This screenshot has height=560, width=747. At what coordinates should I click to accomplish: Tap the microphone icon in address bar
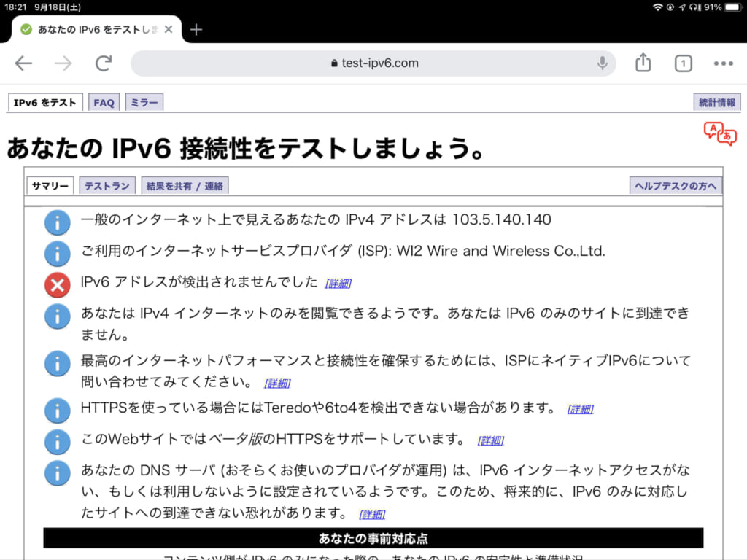pos(603,63)
